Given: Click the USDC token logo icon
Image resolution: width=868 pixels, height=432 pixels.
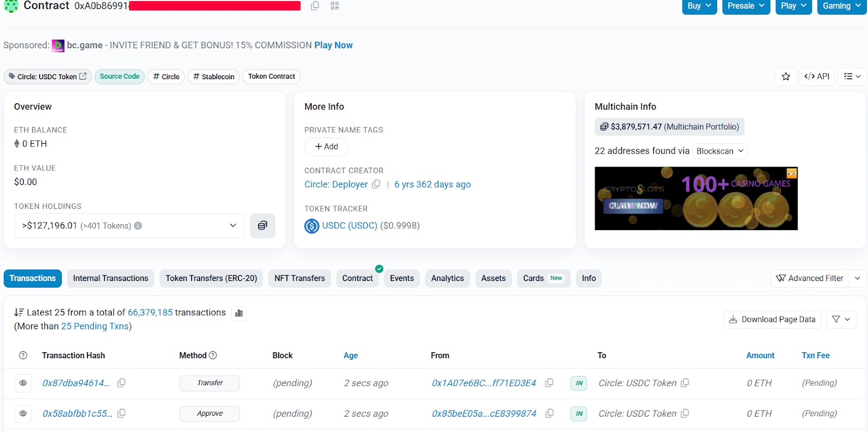Looking at the screenshot, I should (312, 226).
